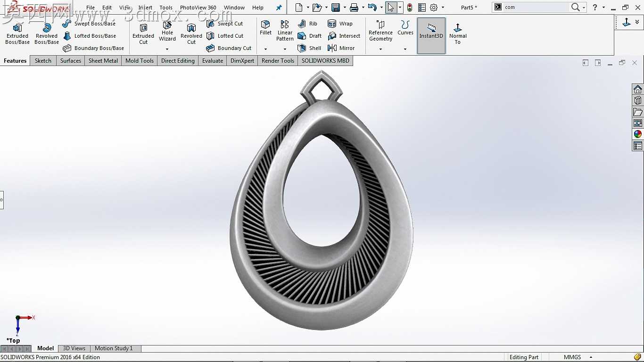
Task: Activate the Select cursor tool
Action: [x=391, y=8]
